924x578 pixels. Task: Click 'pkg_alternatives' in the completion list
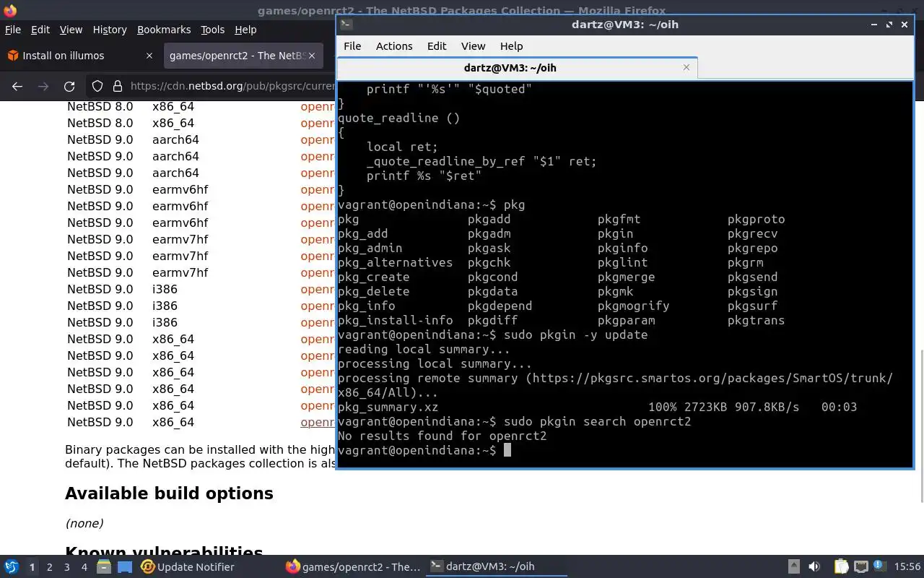coord(395,262)
